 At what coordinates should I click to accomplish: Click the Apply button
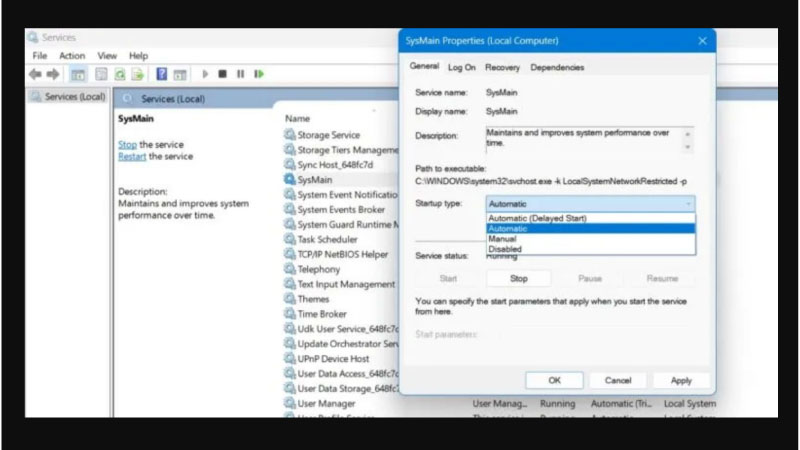[x=681, y=380]
